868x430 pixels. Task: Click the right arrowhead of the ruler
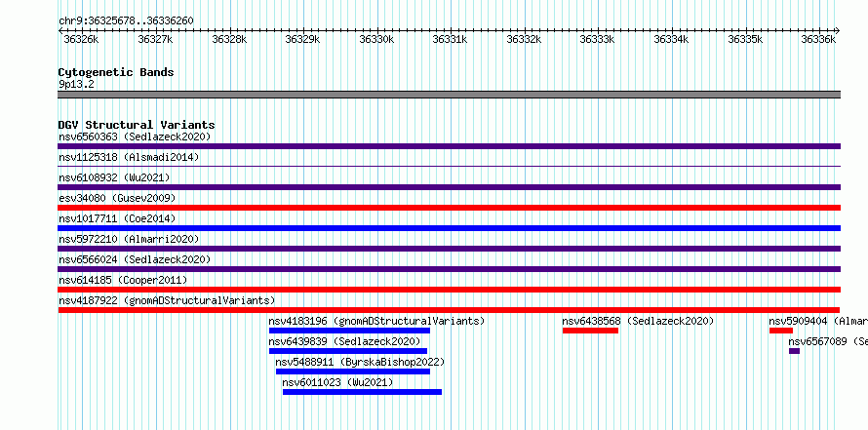click(838, 31)
